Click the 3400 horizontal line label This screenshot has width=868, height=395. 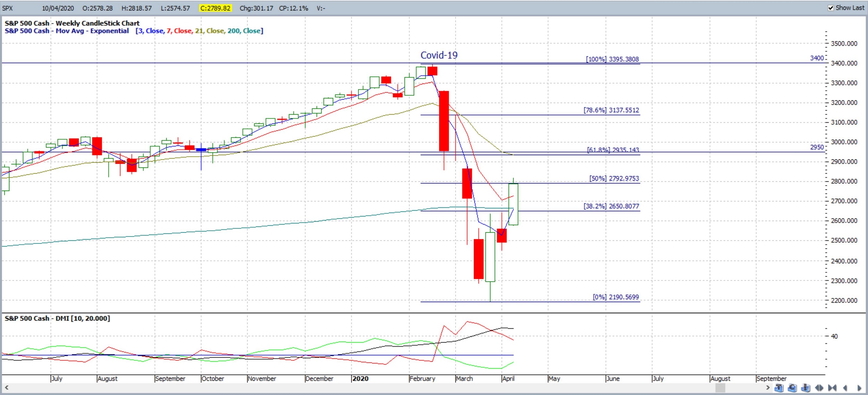tap(817, 58)
